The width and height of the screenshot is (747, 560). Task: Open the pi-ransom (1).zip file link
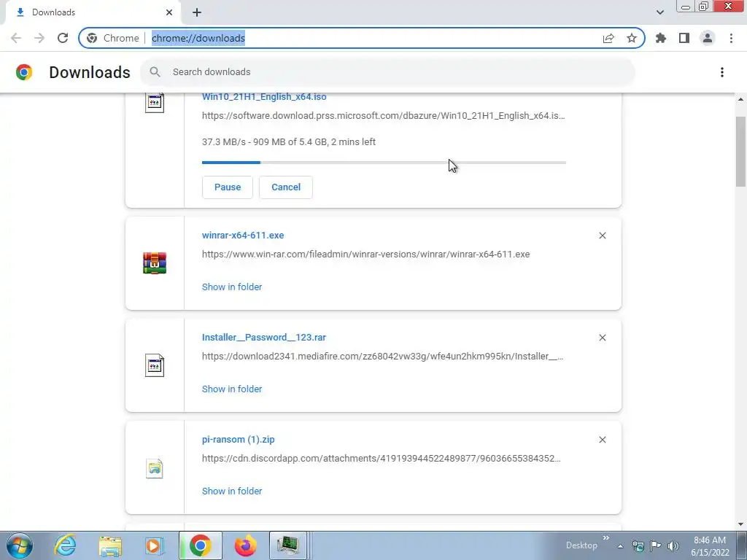pyautogui.click(x=239, y=440)
